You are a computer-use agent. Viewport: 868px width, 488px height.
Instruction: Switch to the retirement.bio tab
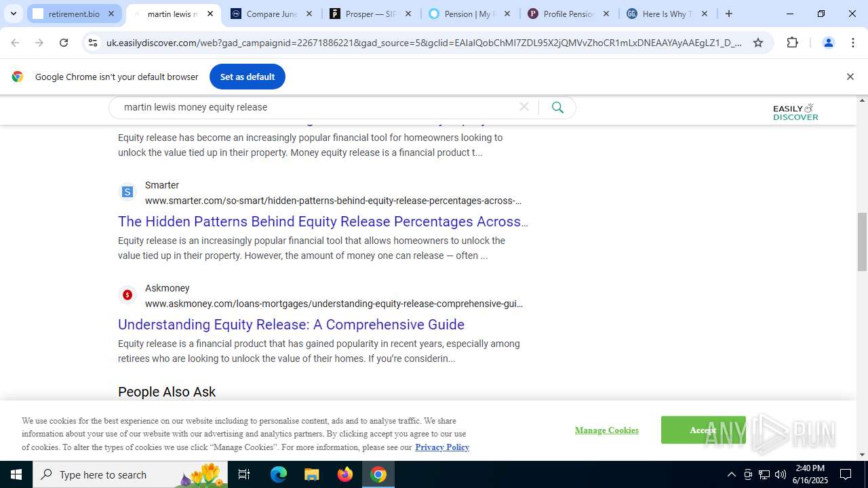[x=74, y=14]
